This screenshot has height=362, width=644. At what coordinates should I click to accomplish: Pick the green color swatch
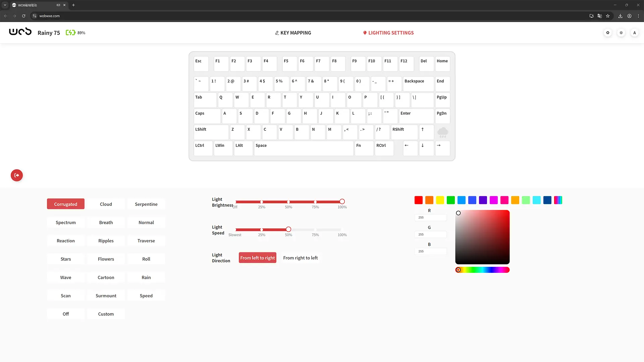click(x=451, y=200)
